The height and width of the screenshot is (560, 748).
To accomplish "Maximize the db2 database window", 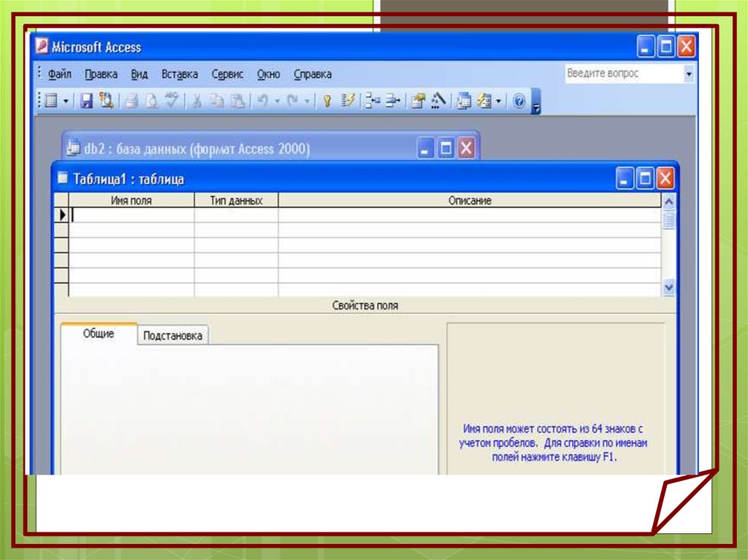I will 446,148.
